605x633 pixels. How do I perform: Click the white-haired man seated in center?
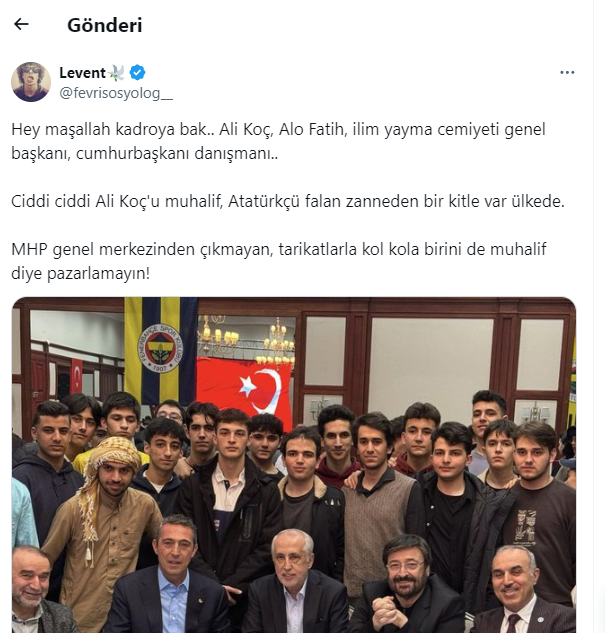pos(293,583)
